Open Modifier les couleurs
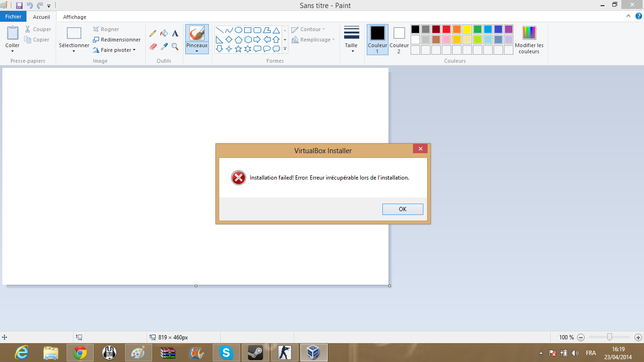The height and width of the screenshot is (362, 644). 529,40
